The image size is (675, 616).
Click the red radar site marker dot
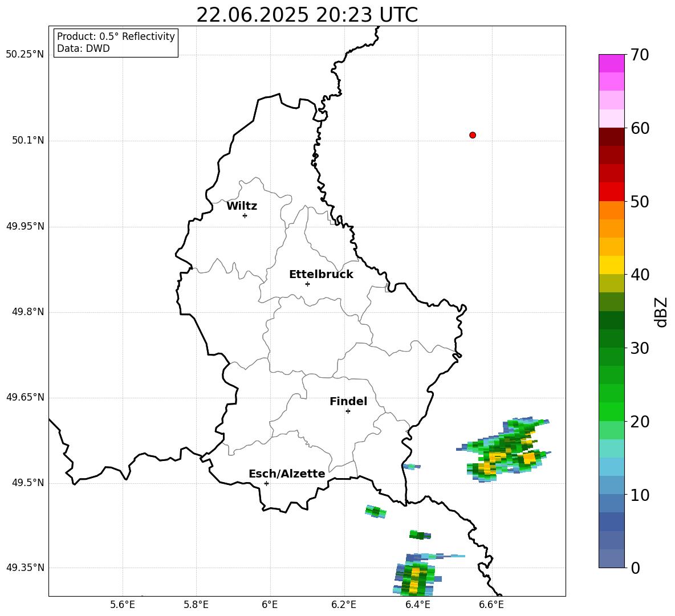(473, 135)
